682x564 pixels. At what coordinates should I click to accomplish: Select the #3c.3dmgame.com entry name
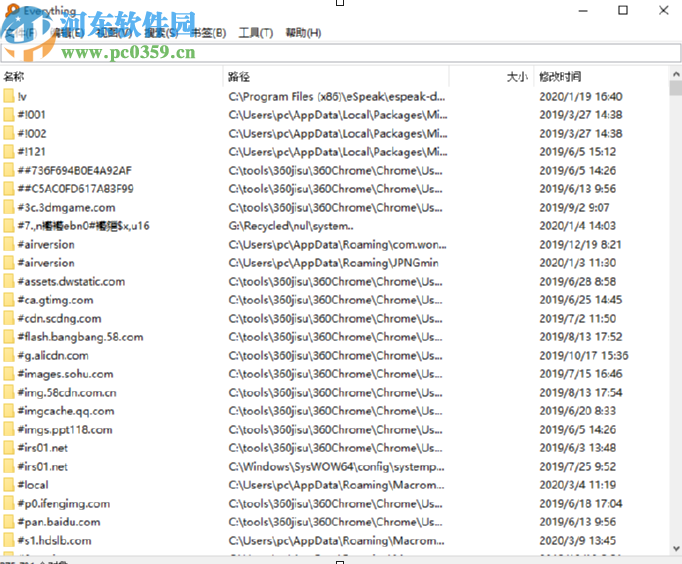pyautogui.click(x=66, y=207)
